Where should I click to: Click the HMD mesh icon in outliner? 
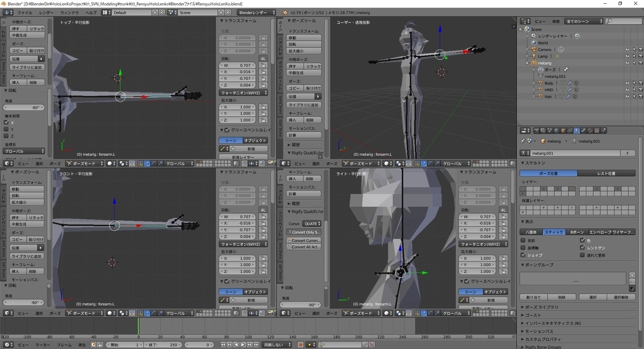click(x=540, y=90)
